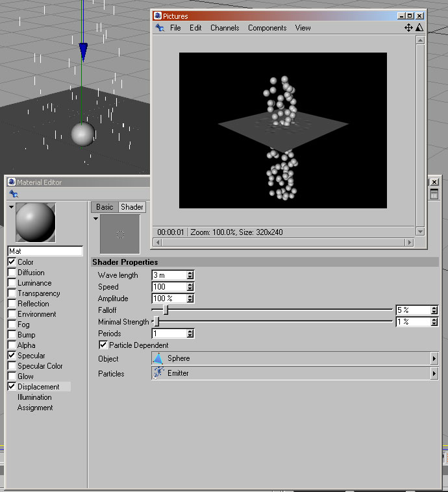This screenshot has height=492, width=448.
Task: Click the Wave length spinner arrows
Action: point(190,275)
